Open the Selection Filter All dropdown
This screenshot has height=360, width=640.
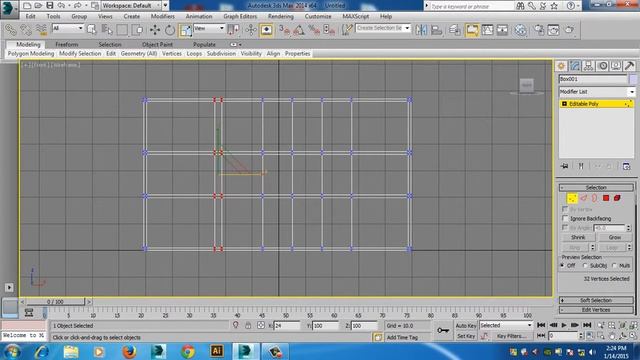pos(68,28)
